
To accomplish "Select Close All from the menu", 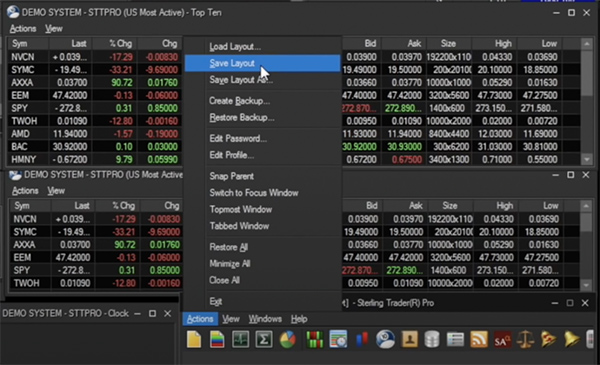I will pos(262,280).
